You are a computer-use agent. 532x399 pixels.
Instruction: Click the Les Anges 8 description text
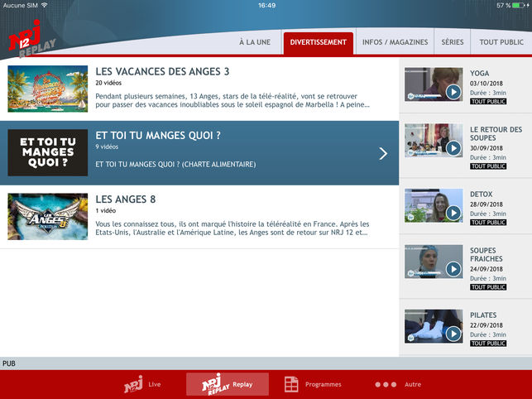click(x=232, y=228)
